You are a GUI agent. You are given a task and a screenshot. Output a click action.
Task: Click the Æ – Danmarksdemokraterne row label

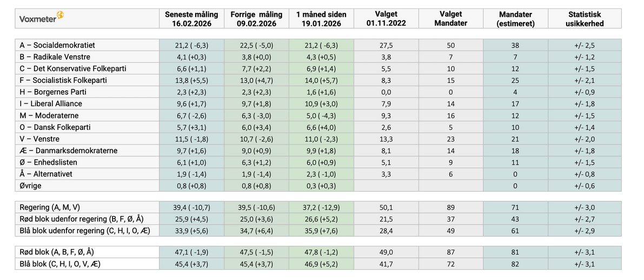click(68, 151)
